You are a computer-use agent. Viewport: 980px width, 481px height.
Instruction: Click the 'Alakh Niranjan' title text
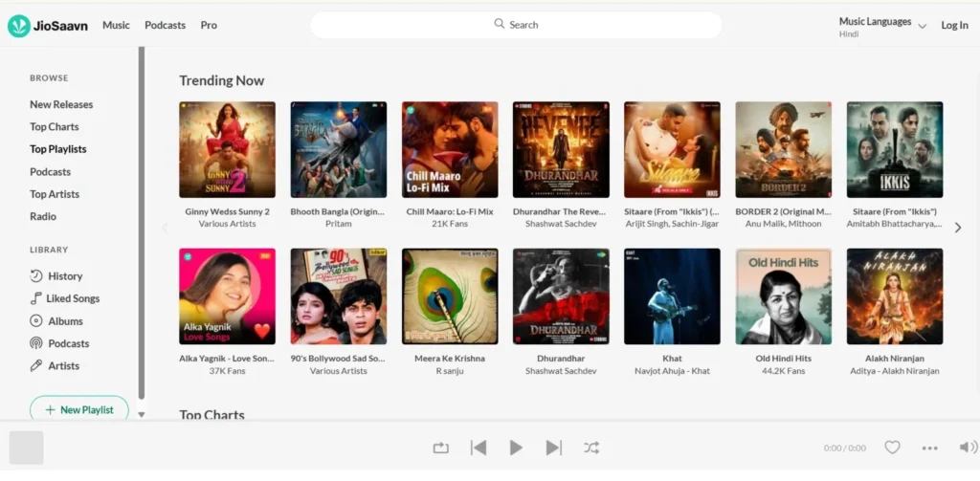tap(895, 359)
